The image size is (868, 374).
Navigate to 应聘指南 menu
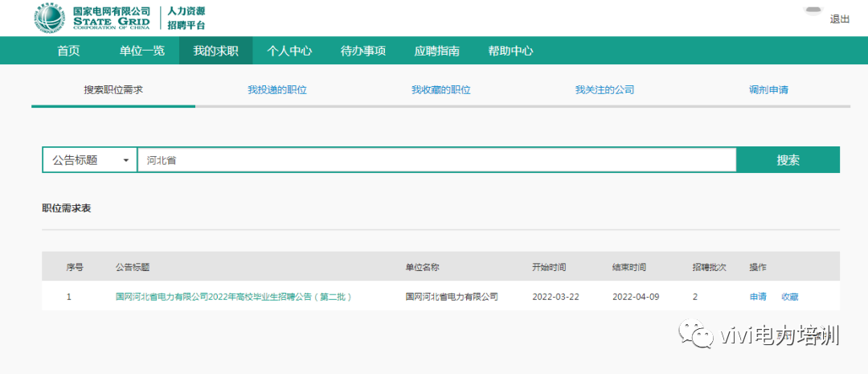click(x=436, y=51)
